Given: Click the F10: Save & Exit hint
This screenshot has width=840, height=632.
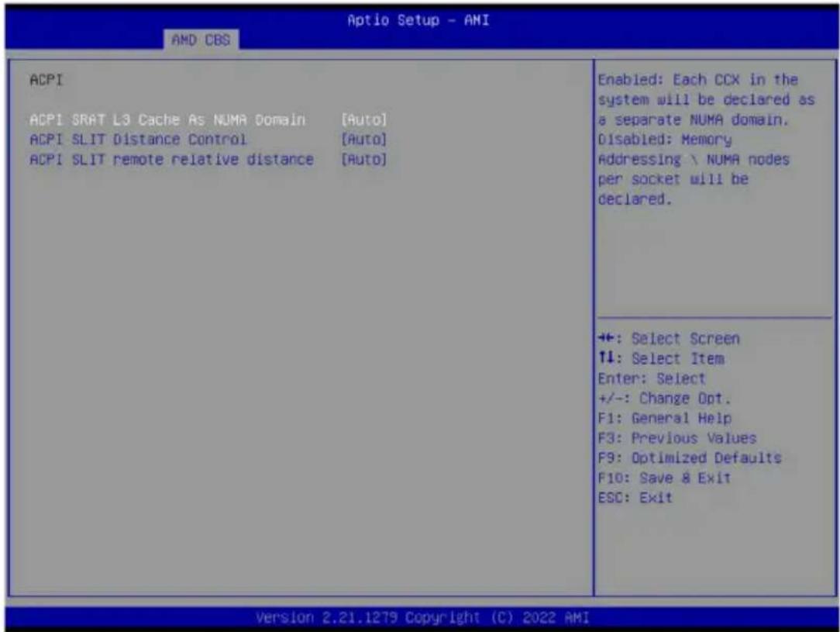Looking at the screenshot, I should pos(664,478).
